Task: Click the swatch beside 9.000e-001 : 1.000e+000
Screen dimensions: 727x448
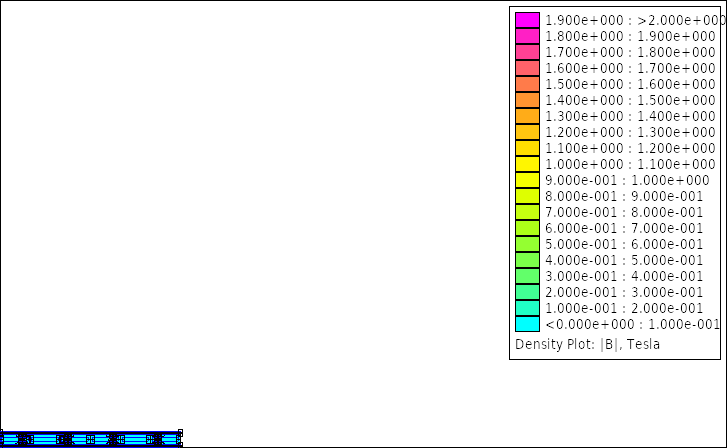Action: 527,180
